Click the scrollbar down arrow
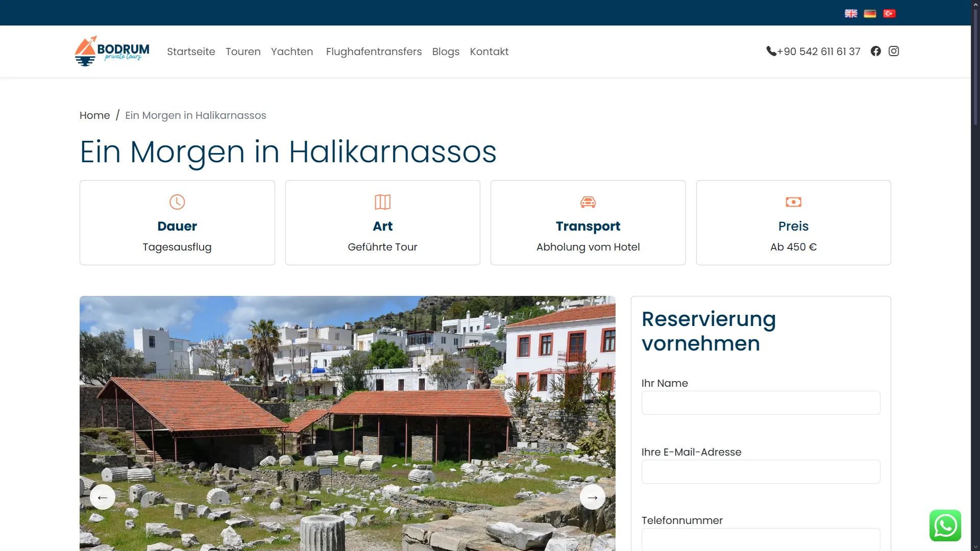The image size is (980, 551). (x=975, y=546)
